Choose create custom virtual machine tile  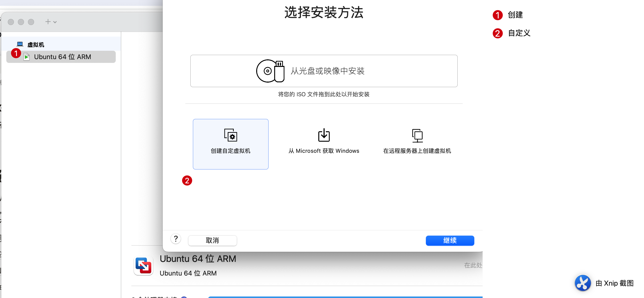230,144
